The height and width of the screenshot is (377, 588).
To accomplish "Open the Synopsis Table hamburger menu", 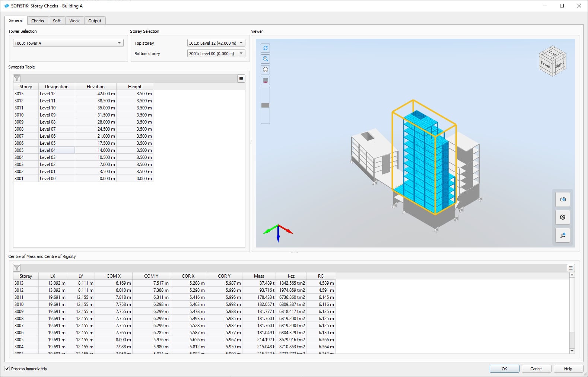I will (241, 79).
